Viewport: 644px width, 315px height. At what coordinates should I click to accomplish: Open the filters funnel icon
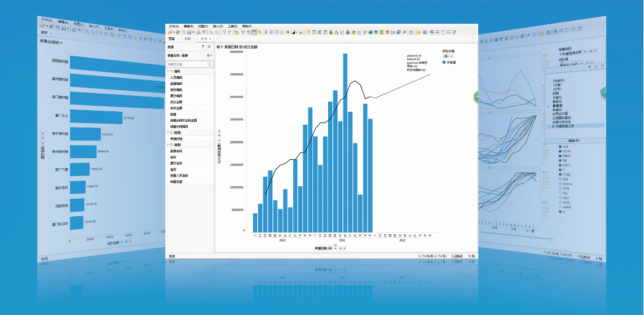click(x=242, y=33)
